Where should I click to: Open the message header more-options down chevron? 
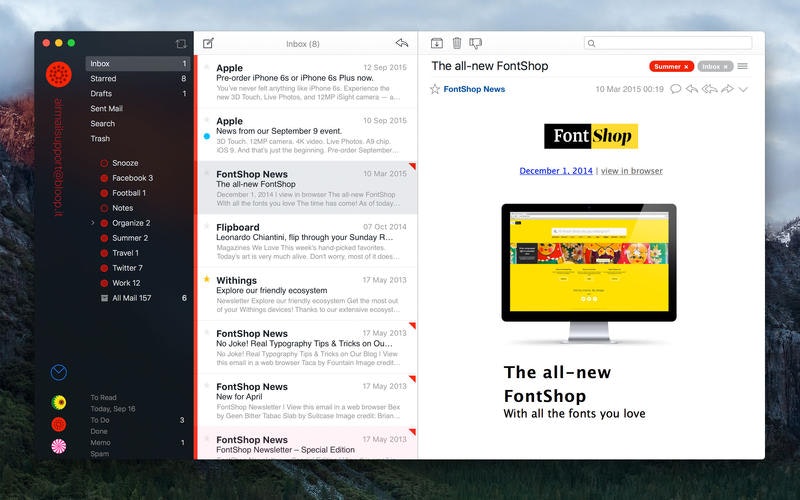pos(743,89)
